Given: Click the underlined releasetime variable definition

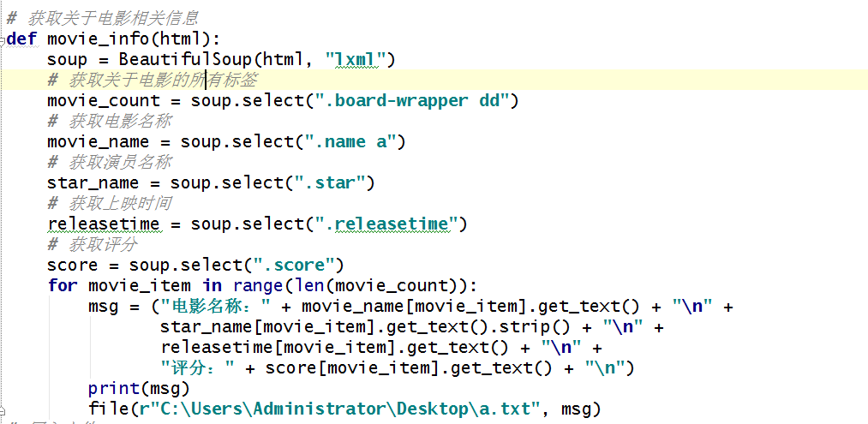Looking at the screenshot, I should pos(103,224).
